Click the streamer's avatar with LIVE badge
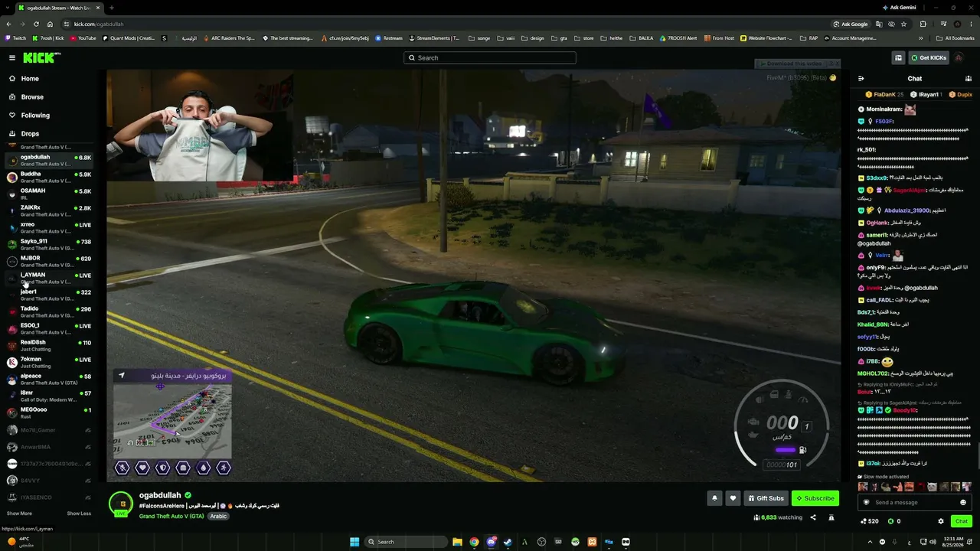This screenshot has height=551, width=980. coord(120,504)
